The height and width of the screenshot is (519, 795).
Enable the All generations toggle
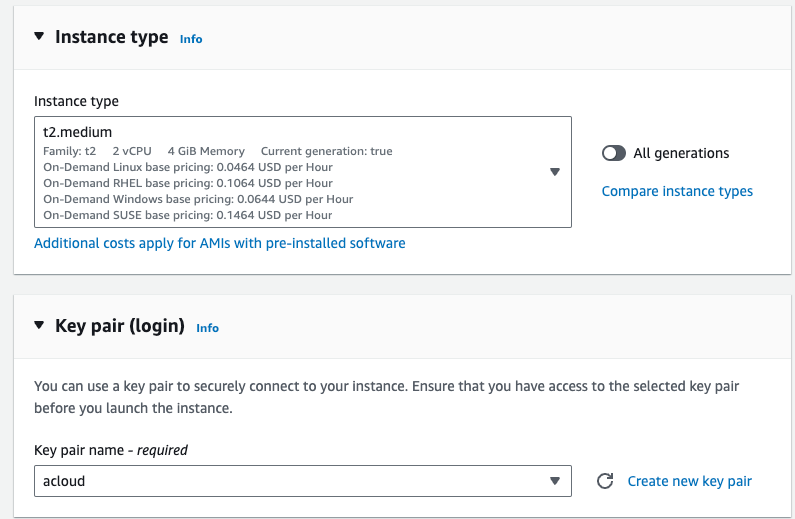point(614,153)
